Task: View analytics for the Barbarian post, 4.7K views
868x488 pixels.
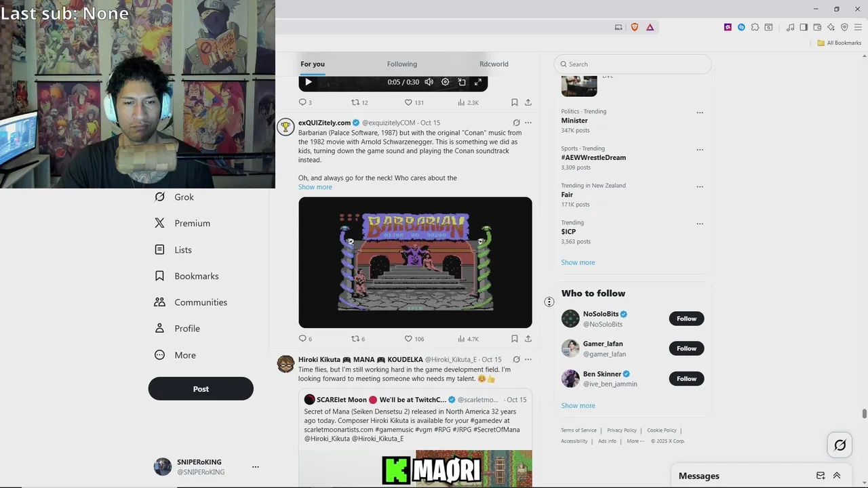Action: [x=468, y=339]
